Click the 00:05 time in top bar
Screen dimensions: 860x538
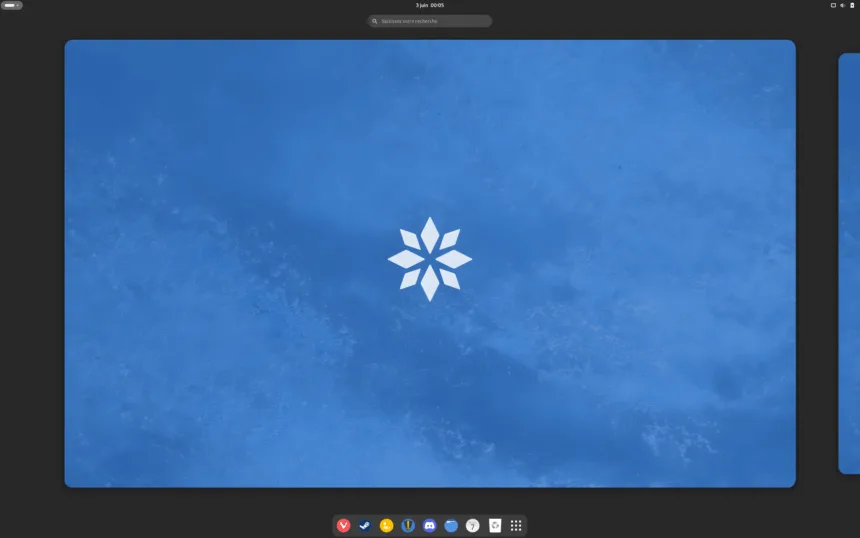pos(438,5)
